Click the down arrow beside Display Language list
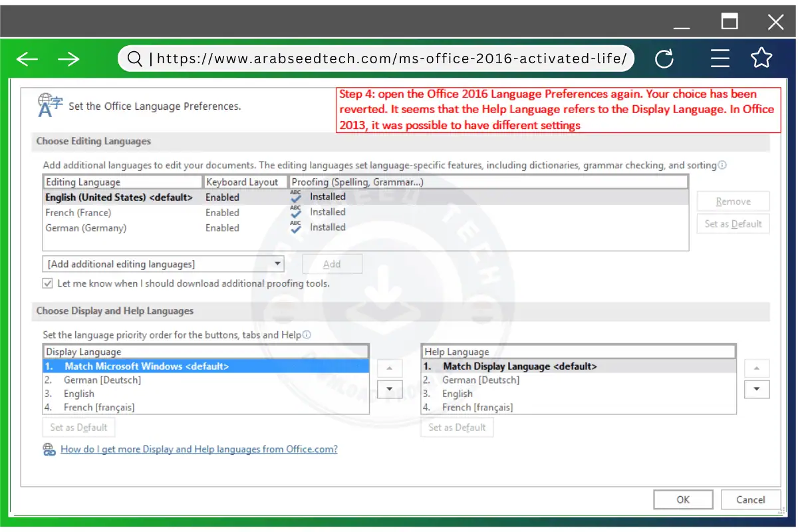This screenshot has width=798, height=532. [390, 389]
